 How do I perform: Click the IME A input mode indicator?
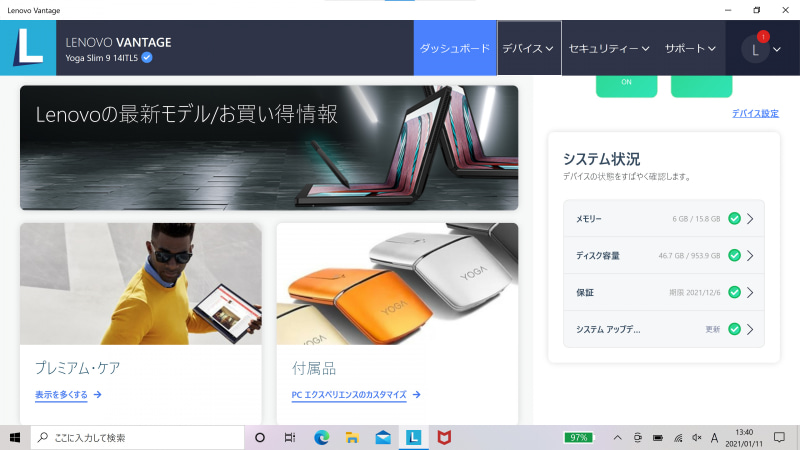coord(714,438)
